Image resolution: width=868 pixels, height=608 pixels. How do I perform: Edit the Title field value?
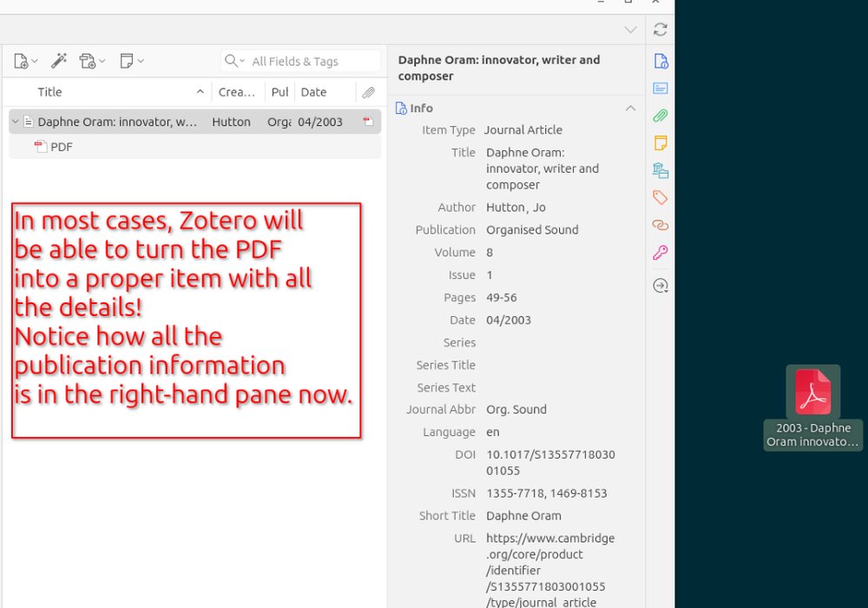542,169
